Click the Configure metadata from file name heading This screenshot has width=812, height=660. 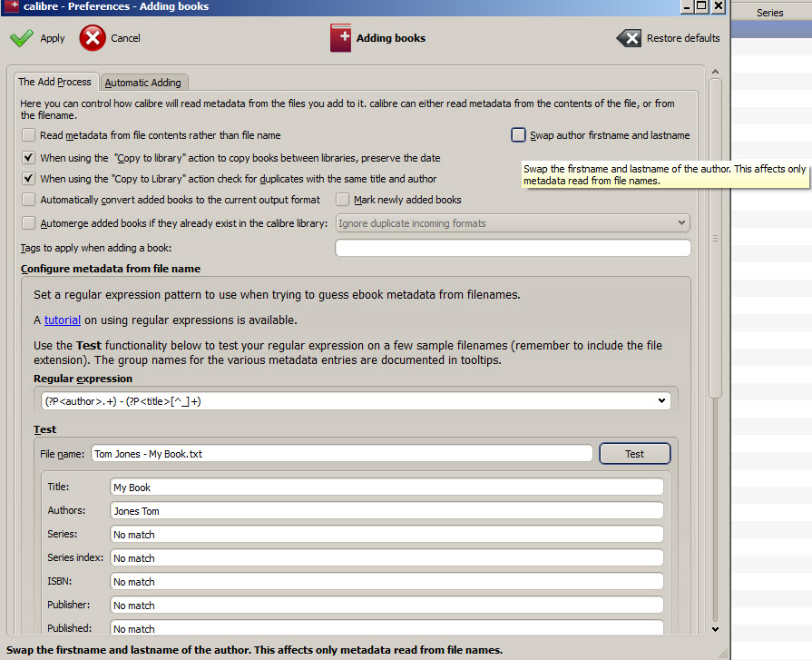[x=111, y=269]
